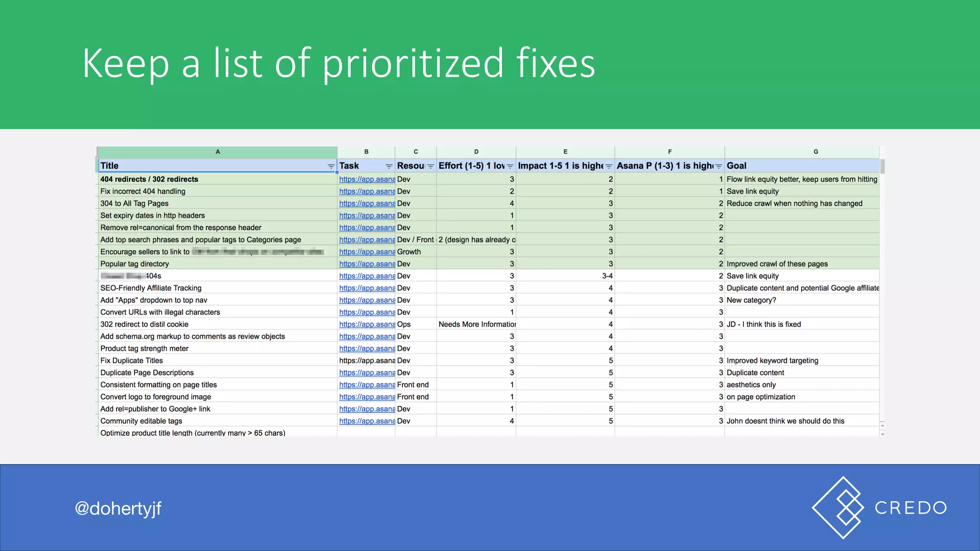
Task: Click the @dohertyjf handle
Action: pos(118,508)
